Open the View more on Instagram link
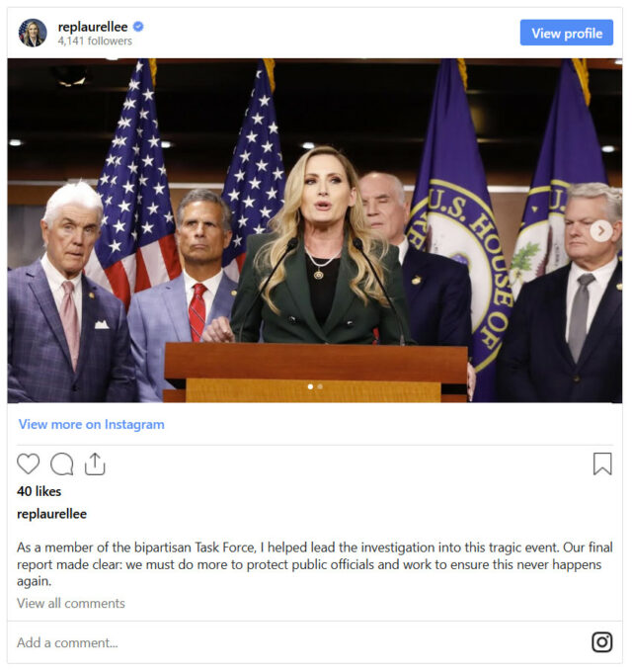632x672 pixels. (x=91, y=424)
